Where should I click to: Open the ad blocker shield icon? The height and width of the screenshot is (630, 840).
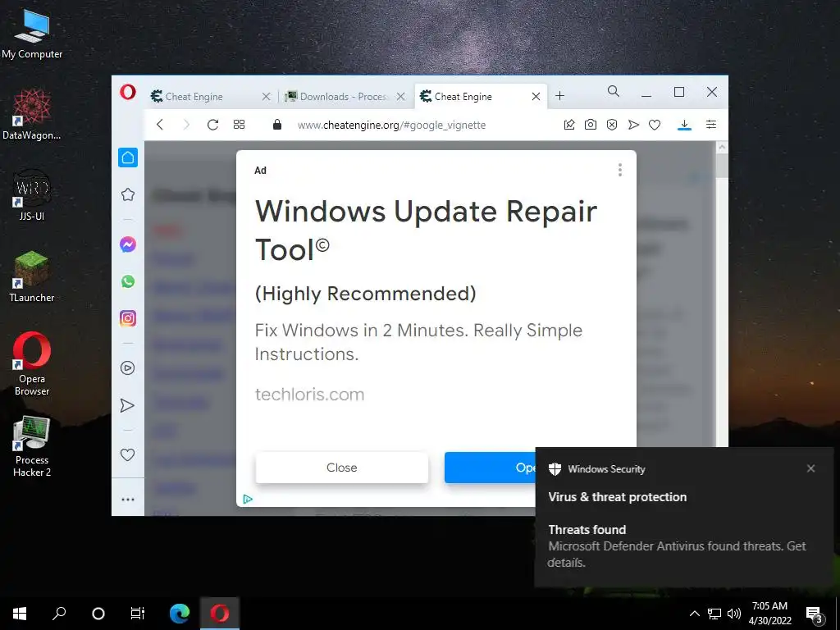click(x=612, y=125)
